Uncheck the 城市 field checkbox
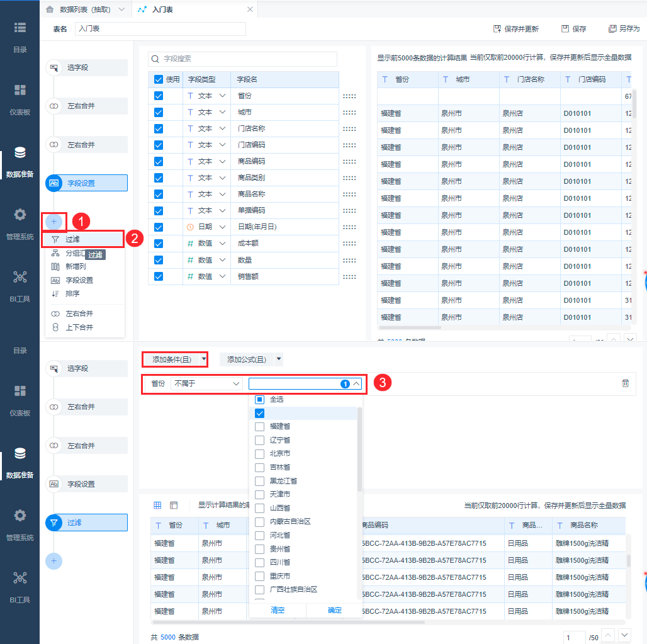Image resolution: width=647 pixels, height=644 pixels. point(159,112)
